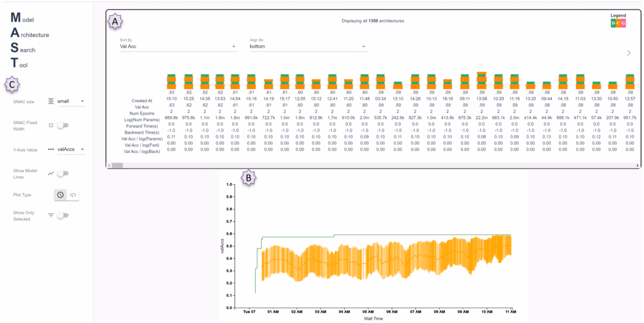Click the SNAC size align icon
644x323 pixels.
tap(51, 101)
